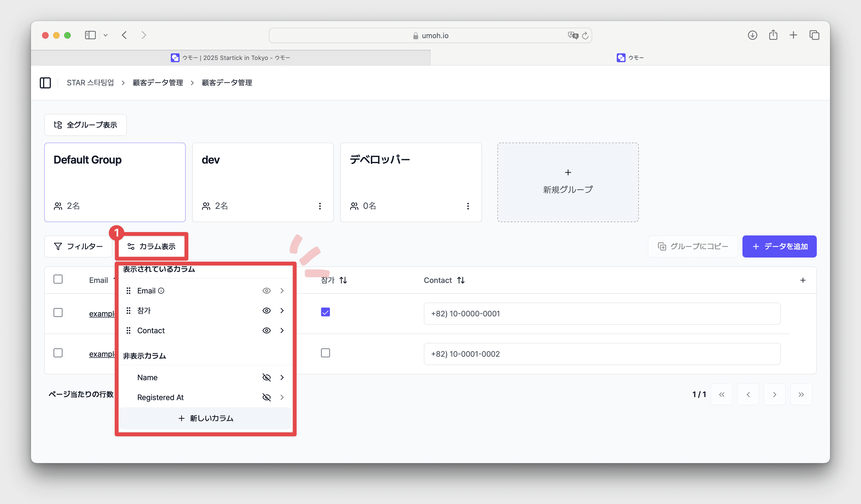861x504 pixels.
Task: Show the Name column via crossed-eye icon
Action: tap(266, 377)
